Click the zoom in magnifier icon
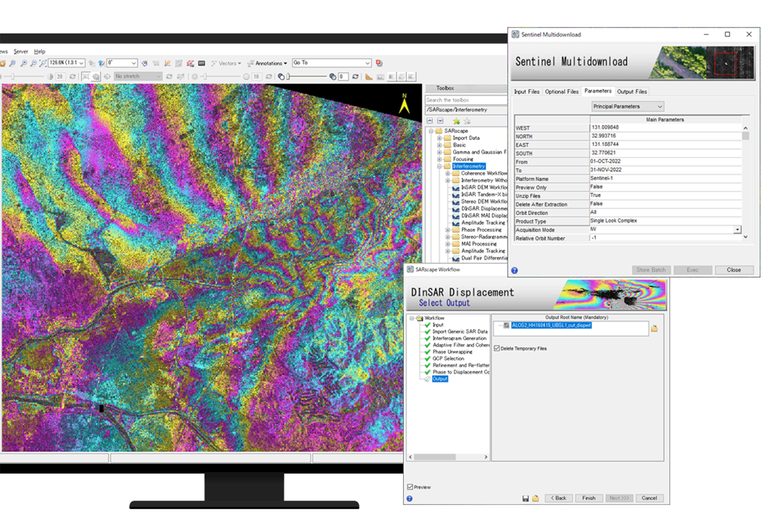Screen dimensions: 766x532 [x=24, y=63]
